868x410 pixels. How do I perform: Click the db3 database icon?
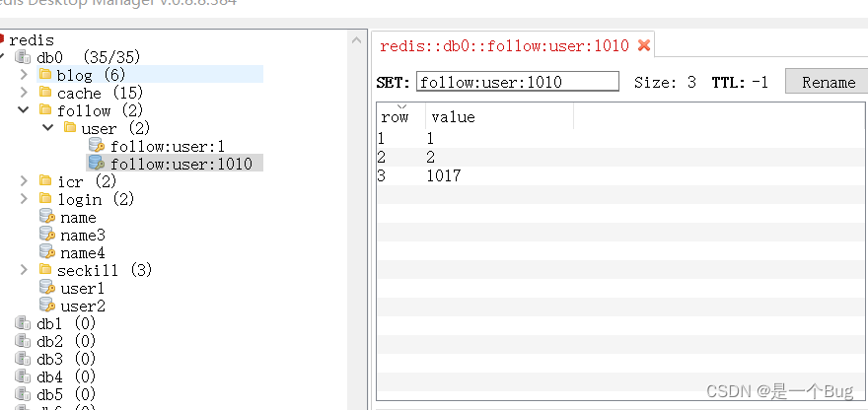point(23,358)
